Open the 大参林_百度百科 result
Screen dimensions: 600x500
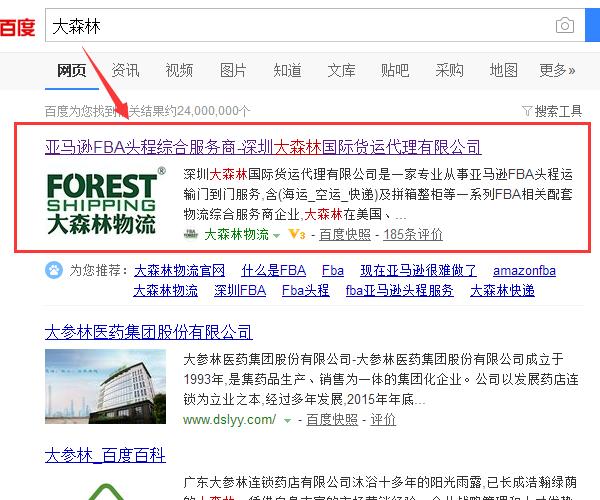(x=105, y=455)
